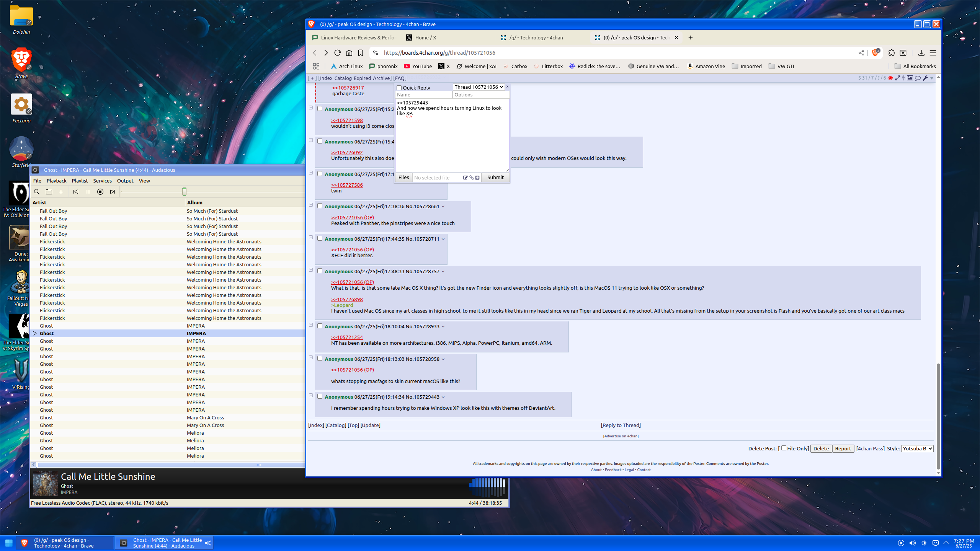Go to Brave home page icon

coord(349,53)
